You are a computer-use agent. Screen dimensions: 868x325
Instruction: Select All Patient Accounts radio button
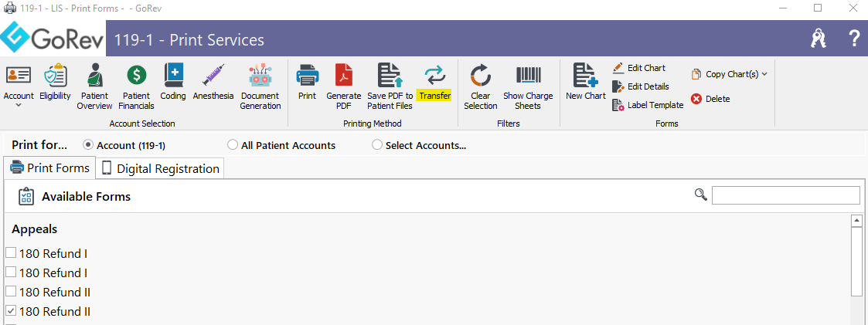tap(233, 145)
